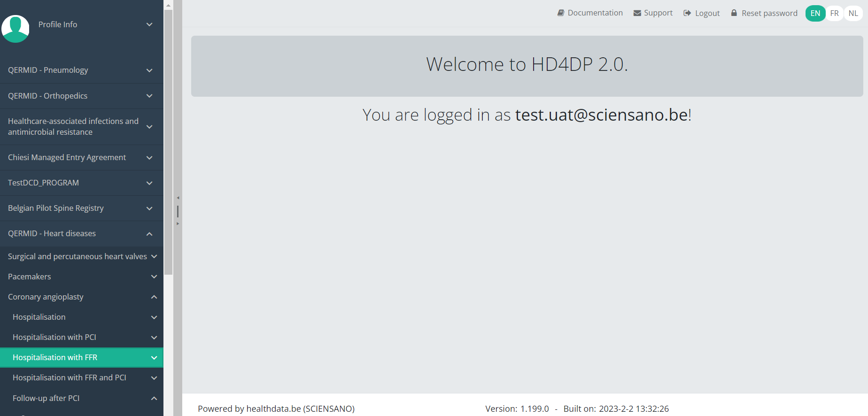Click the Logout link text
The image size is (868, 416).
pos(707,13)
